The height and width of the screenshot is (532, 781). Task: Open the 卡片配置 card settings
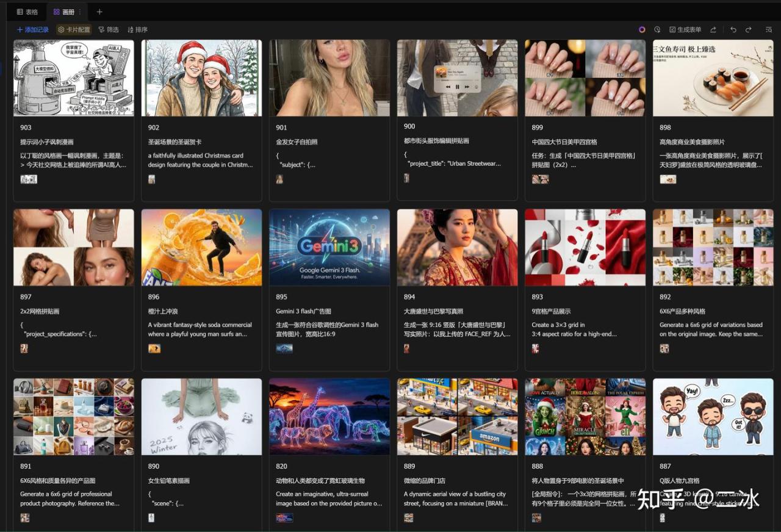click(x=74, y=30)
